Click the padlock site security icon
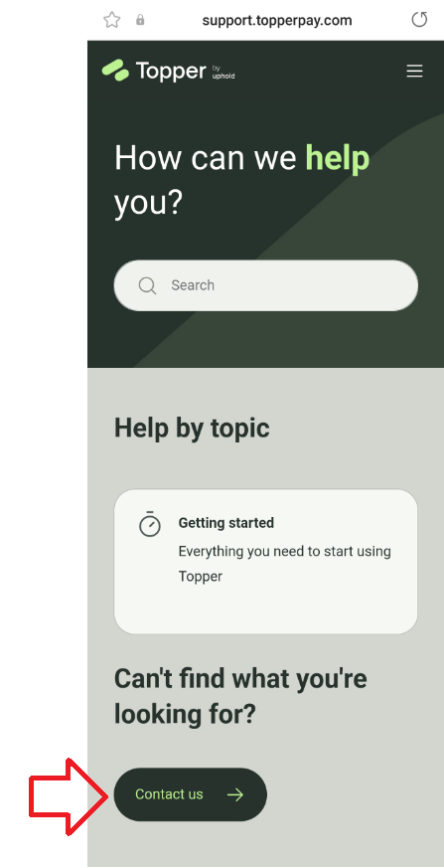The image size is (444, 868). pos(140,21)
